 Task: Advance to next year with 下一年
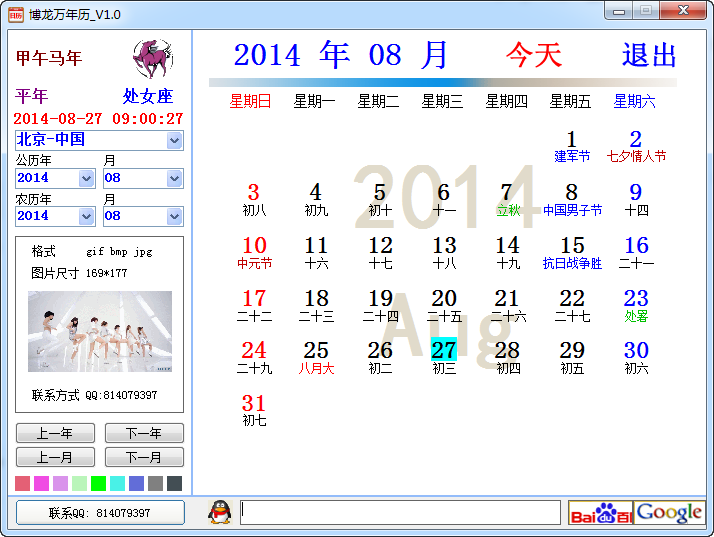[143, 433]
